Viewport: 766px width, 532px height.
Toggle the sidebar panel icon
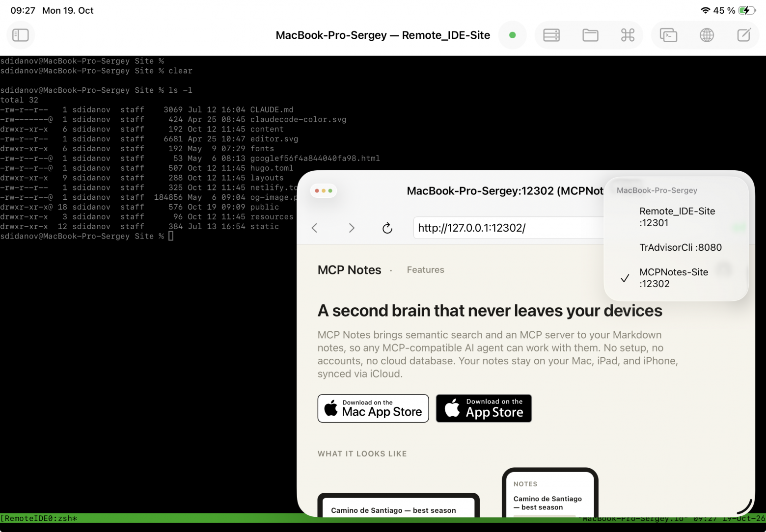(x=21, y=35)
